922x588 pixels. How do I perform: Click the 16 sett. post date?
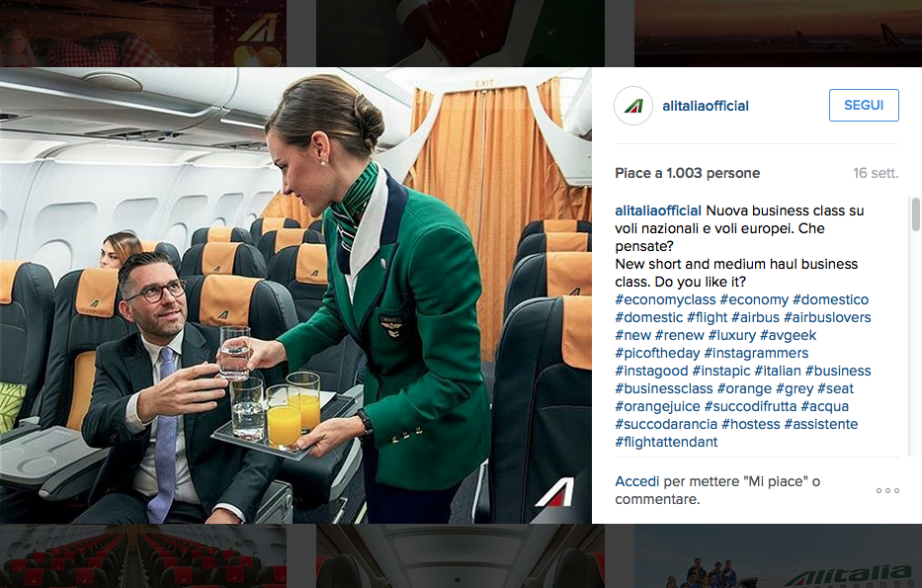click(876, 174)
